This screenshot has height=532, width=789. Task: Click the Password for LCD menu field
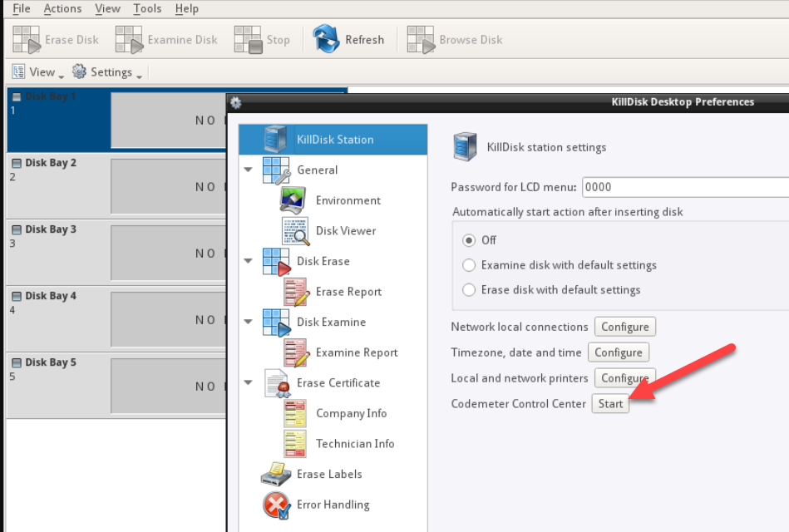coord(685,187)
